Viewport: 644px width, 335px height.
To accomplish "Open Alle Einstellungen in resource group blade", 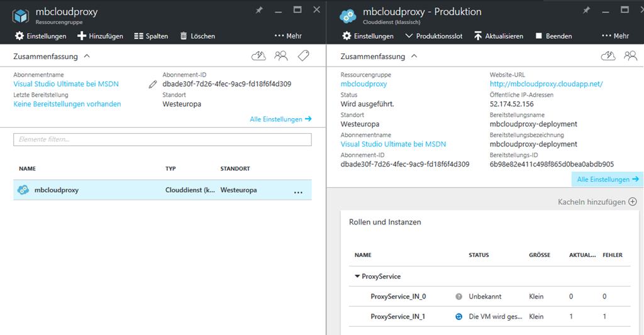I will coord(280,119).
